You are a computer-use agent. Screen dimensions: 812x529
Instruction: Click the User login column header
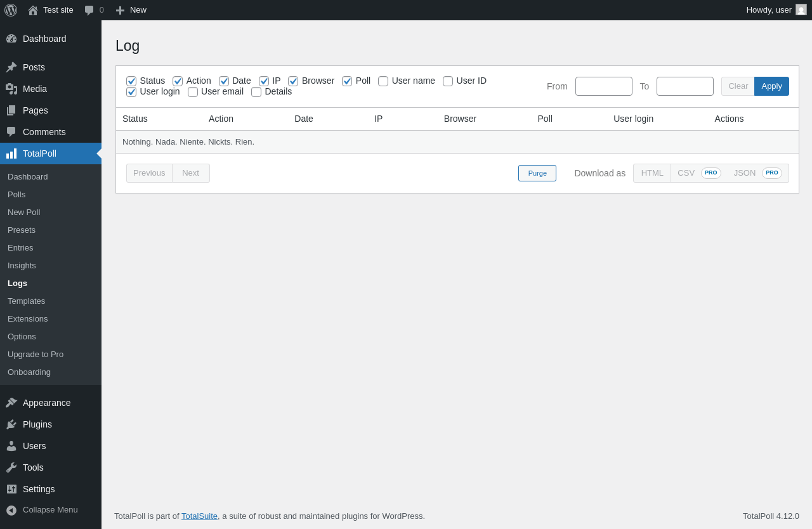(x=633, y=119)
